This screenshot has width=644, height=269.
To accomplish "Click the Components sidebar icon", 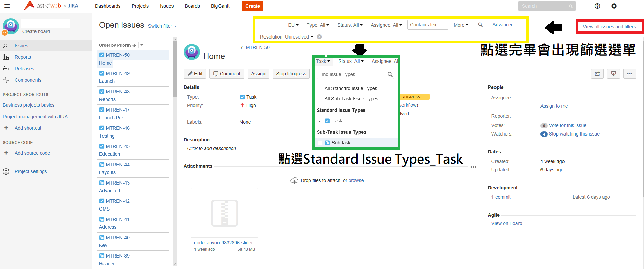I will point(6,80).
